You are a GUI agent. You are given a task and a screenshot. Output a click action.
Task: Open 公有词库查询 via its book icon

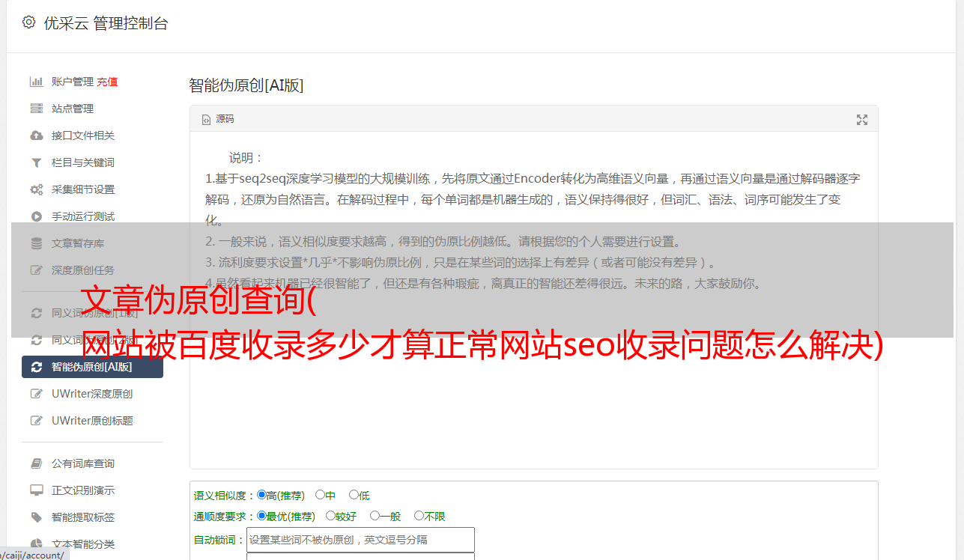point(36,463)
